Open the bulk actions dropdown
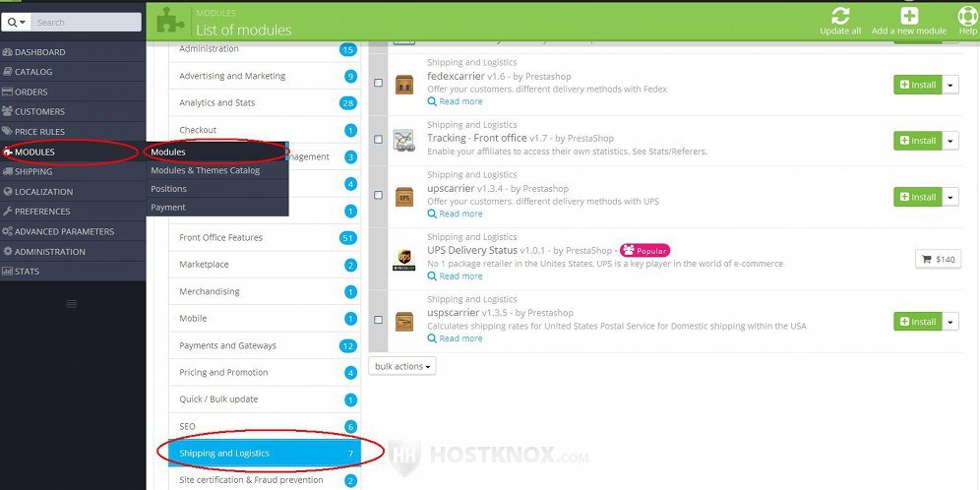The width and height of the screenshot is (980, 490). (402, 366)
